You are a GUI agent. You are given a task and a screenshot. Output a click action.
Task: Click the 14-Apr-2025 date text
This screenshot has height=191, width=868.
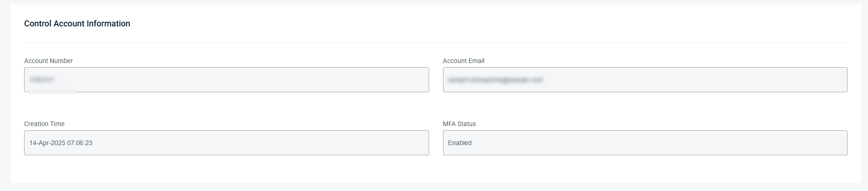point(47,143)
